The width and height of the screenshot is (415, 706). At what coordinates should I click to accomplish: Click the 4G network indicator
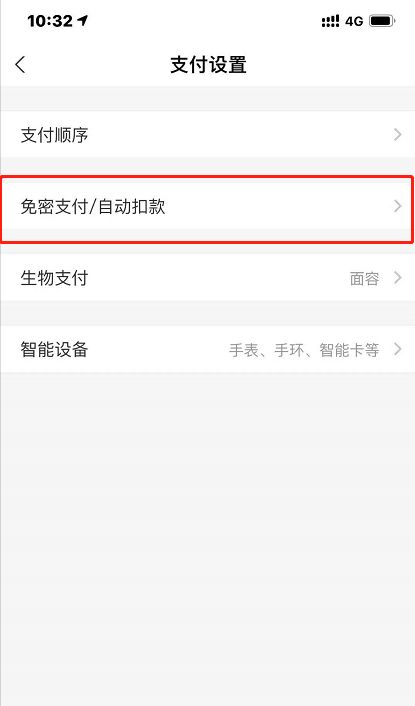click(x=354, y=21)
